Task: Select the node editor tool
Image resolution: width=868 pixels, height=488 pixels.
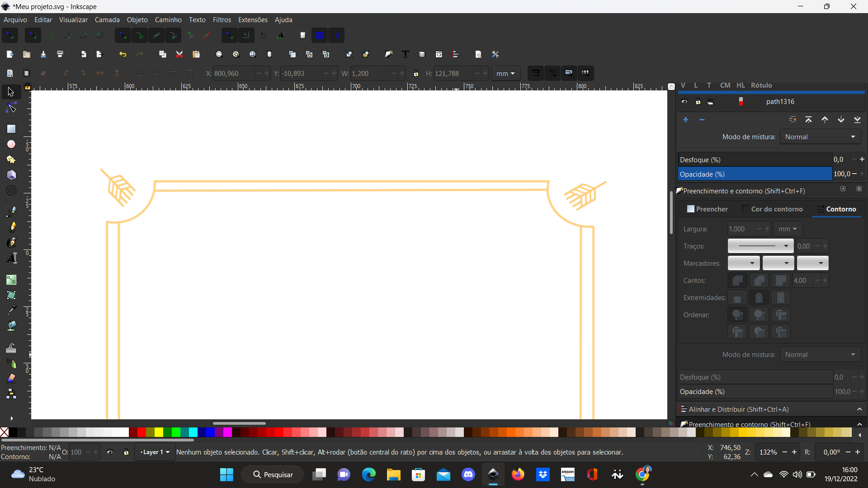Action: pyautogui.click(x=11, y=107)
